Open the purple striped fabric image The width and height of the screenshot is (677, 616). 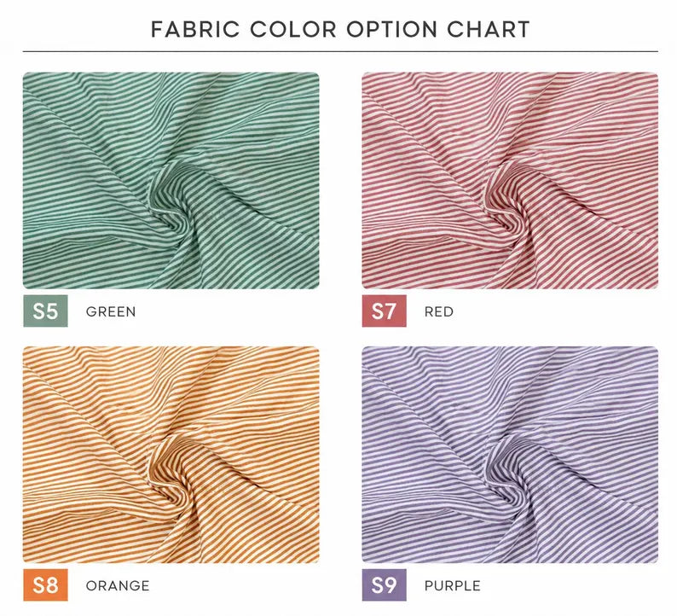click(510, 455)
